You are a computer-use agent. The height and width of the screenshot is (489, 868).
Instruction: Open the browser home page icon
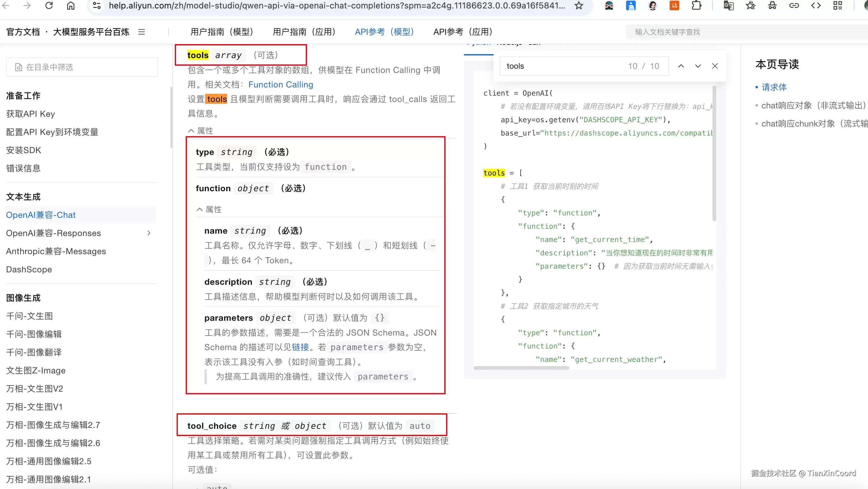pyautogui.click(x=71, y=5)
